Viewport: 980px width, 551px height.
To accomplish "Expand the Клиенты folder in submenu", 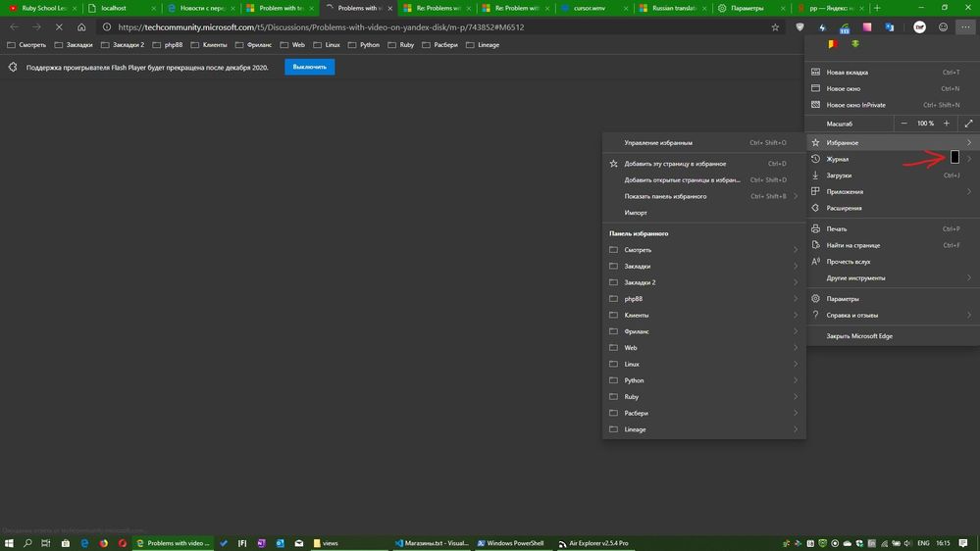I will pyautogui.click(x=703, y=315).
